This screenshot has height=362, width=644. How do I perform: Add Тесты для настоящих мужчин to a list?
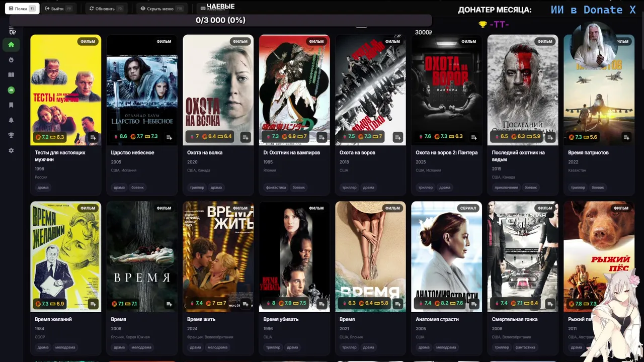93,137
